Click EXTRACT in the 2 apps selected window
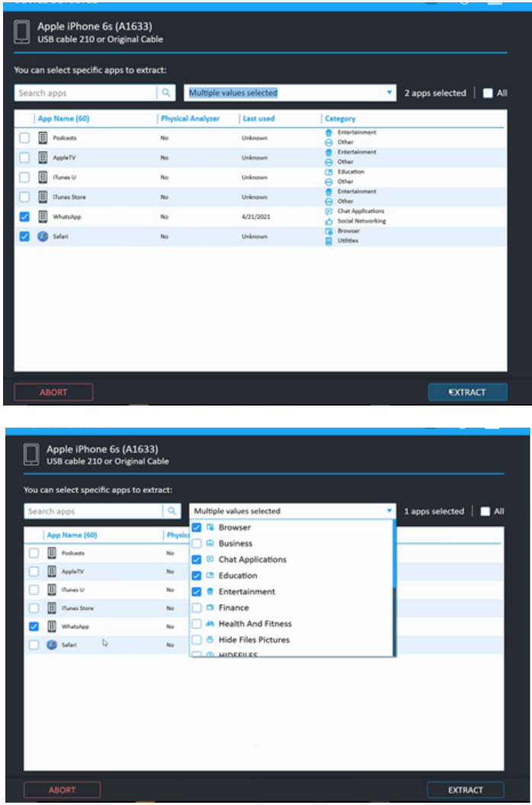The width and height of the screenshot is (532, 805). (467, 393)
